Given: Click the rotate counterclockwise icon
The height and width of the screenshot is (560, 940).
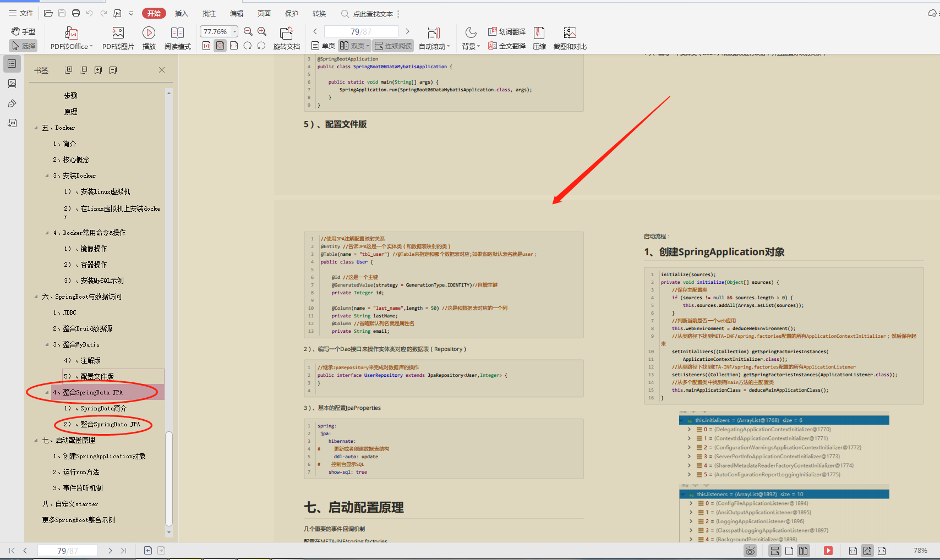Looking at the screenshot, I should click(x=261, y=46).
